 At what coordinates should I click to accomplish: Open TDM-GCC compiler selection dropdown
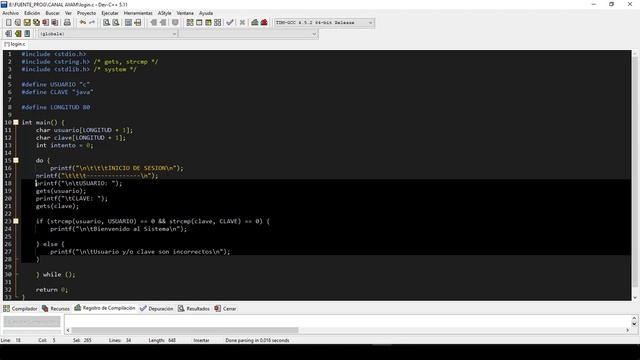point(324,22)
